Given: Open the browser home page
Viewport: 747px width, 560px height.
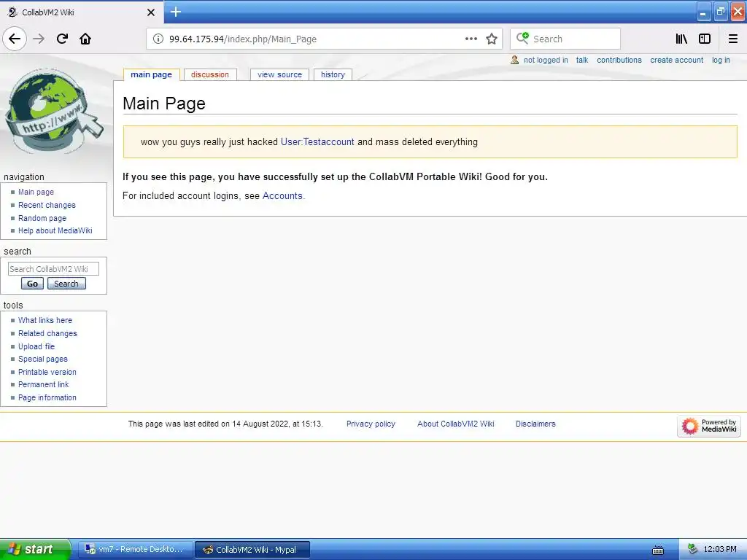Looking at the screenshot, I should coord(85,39).
